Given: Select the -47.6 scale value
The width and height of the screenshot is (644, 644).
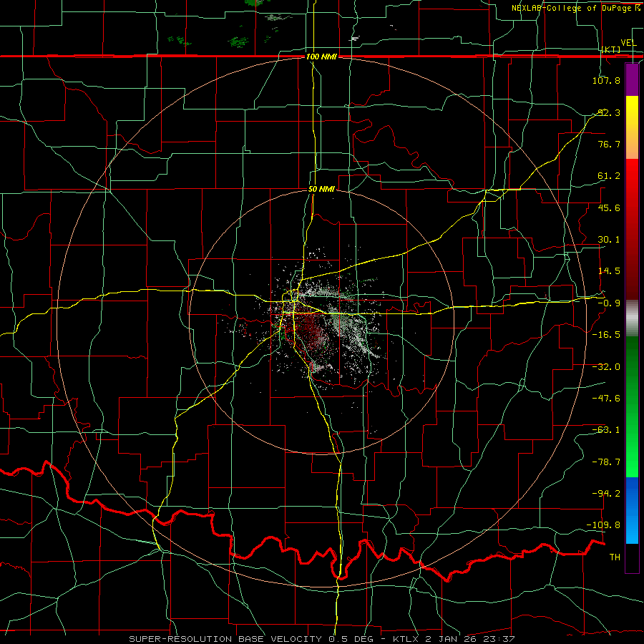Looking at the screenshot, I should tap(606, 399).
